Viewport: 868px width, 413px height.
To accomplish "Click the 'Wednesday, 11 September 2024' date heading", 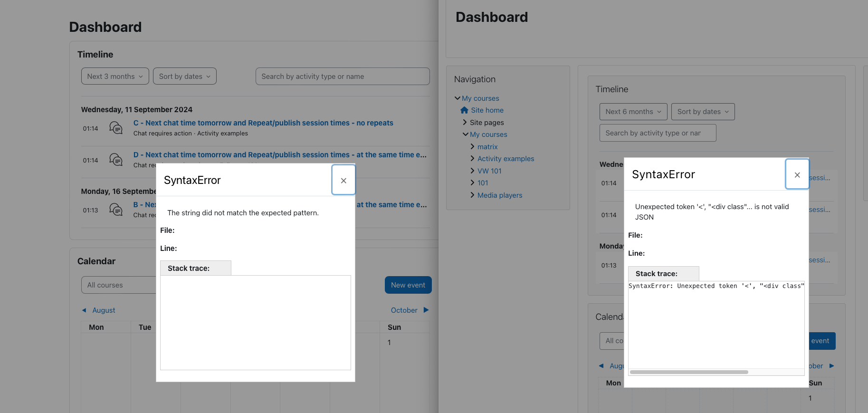I will click(x=137, y=110).
